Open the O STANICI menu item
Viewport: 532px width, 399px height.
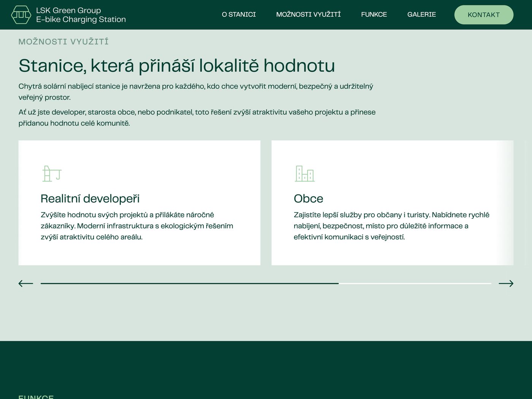click(x=239, y=14)
